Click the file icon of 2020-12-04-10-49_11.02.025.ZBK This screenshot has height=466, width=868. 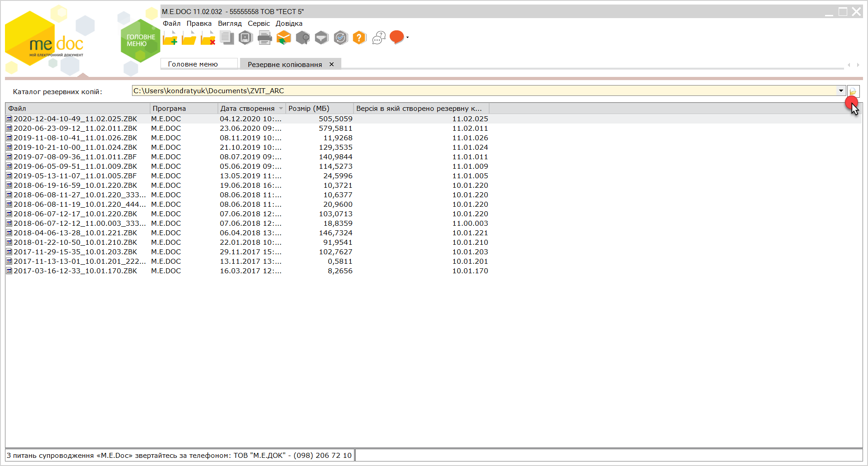pos(9,119)
